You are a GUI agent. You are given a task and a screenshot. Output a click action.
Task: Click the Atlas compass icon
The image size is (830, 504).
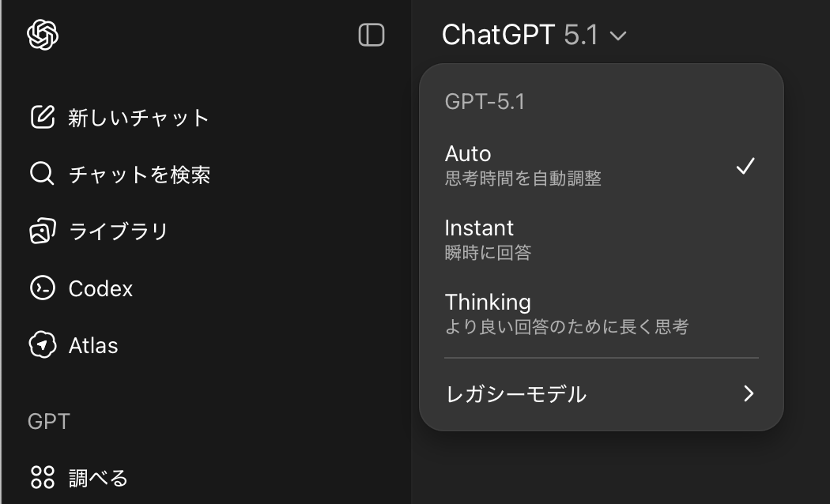click(42, 345)
